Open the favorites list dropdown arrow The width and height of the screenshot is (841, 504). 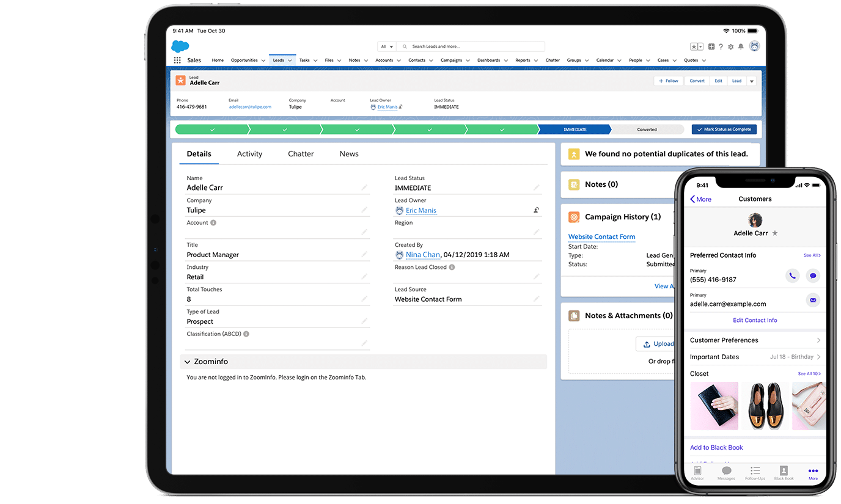coord(700,46)
